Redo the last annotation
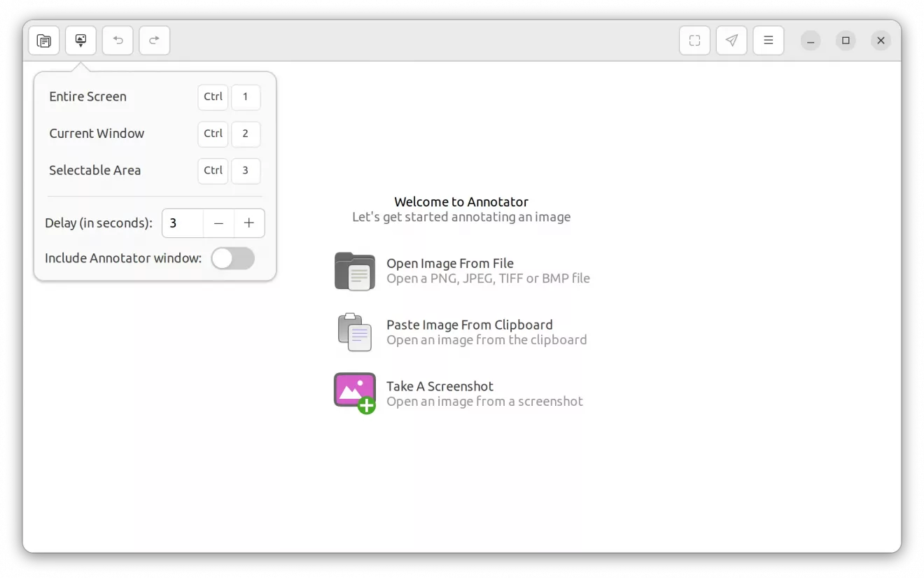 point(155,41)
